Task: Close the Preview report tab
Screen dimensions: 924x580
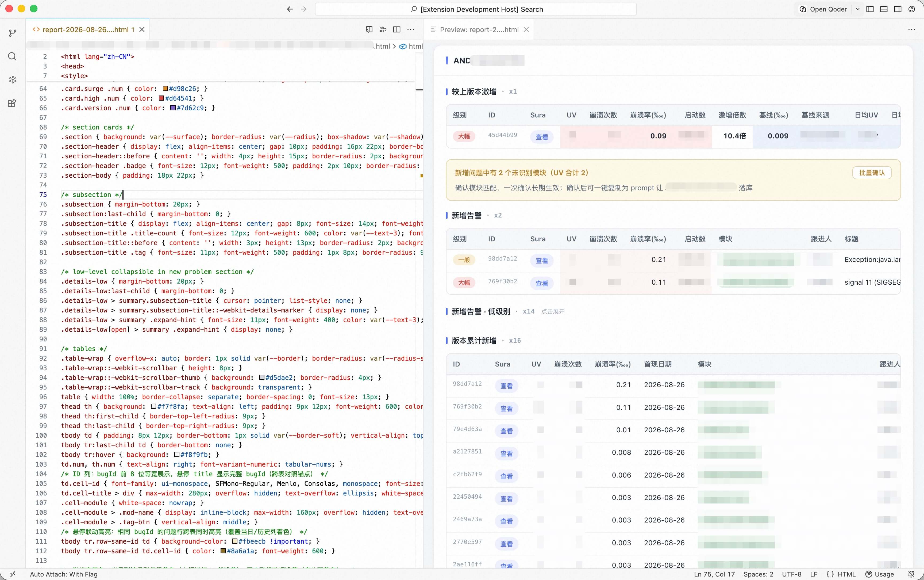Action: tap(526, 29)
